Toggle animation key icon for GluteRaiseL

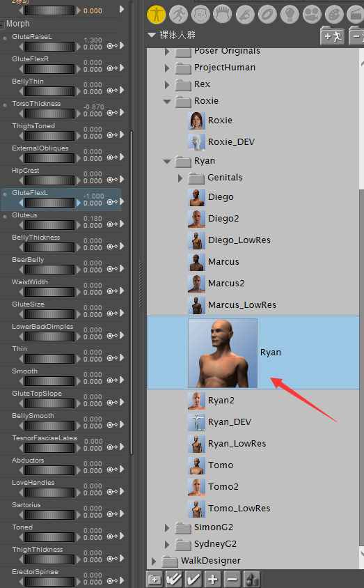click(112, 46)
